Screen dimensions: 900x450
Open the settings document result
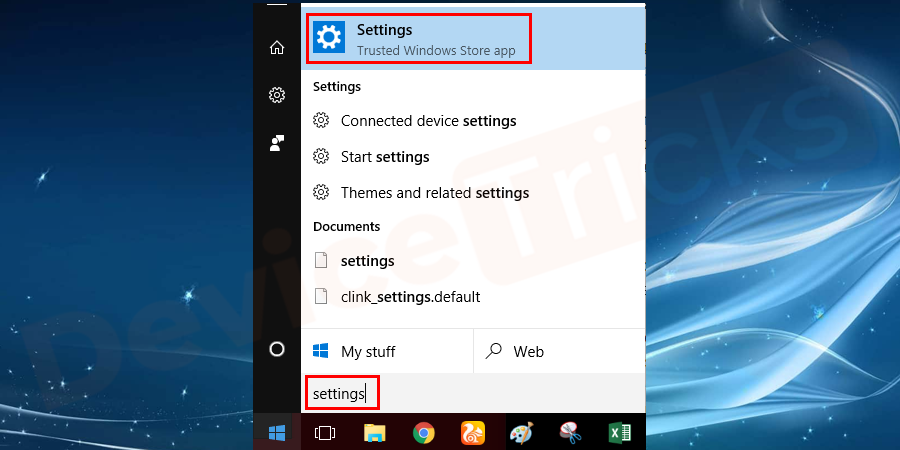(367, 261)
